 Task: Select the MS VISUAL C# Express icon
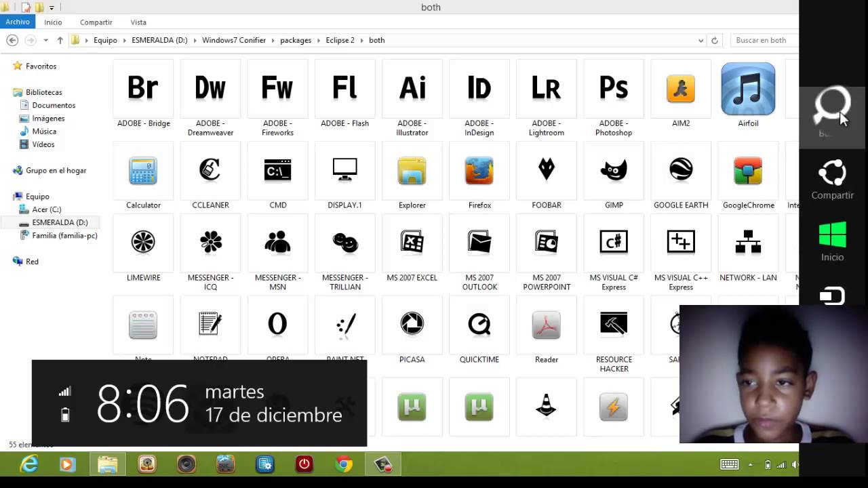[x=614, y=242]
